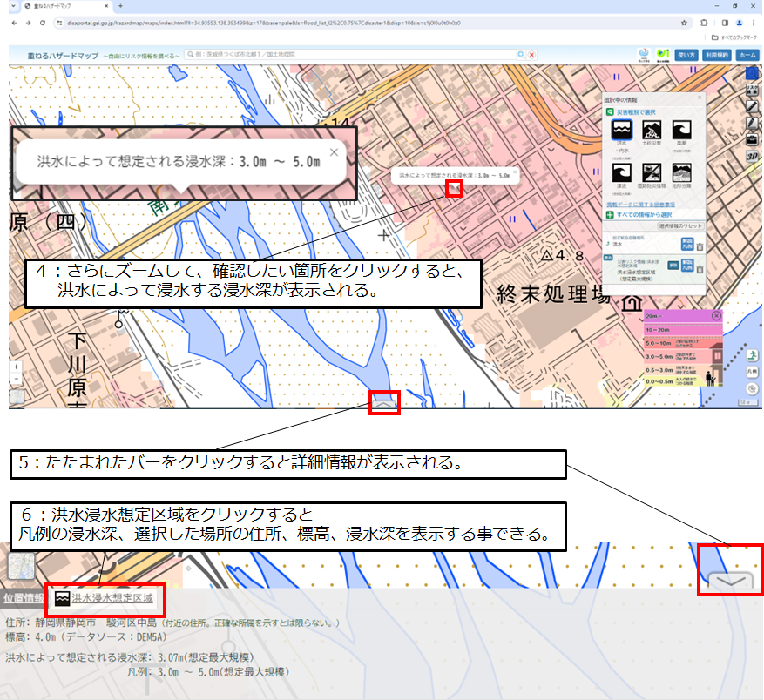Image resolution: width=764 pixels, height=700 pixels.
Task: Close the flood depth legend overlay
Action: [x=716, y=316]
